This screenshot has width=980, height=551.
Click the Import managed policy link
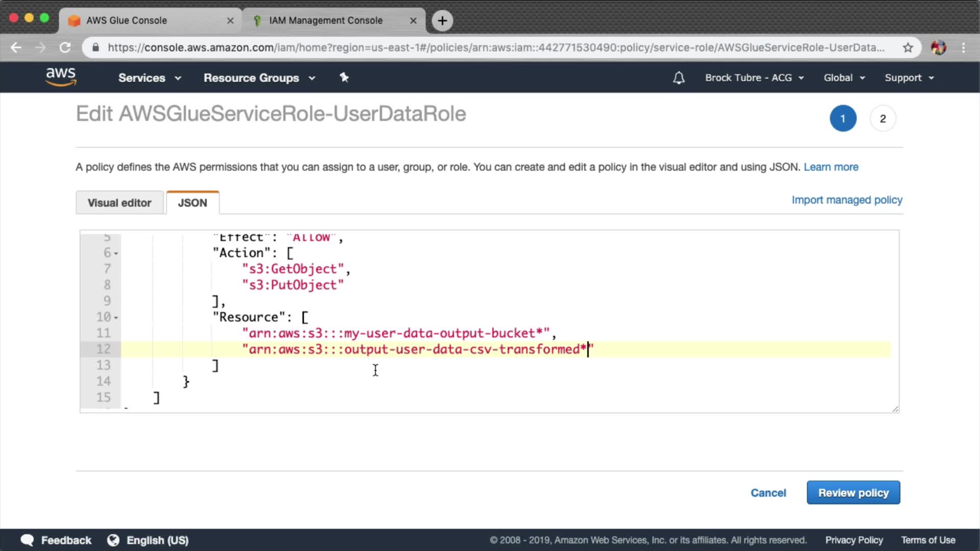[846, 200]
